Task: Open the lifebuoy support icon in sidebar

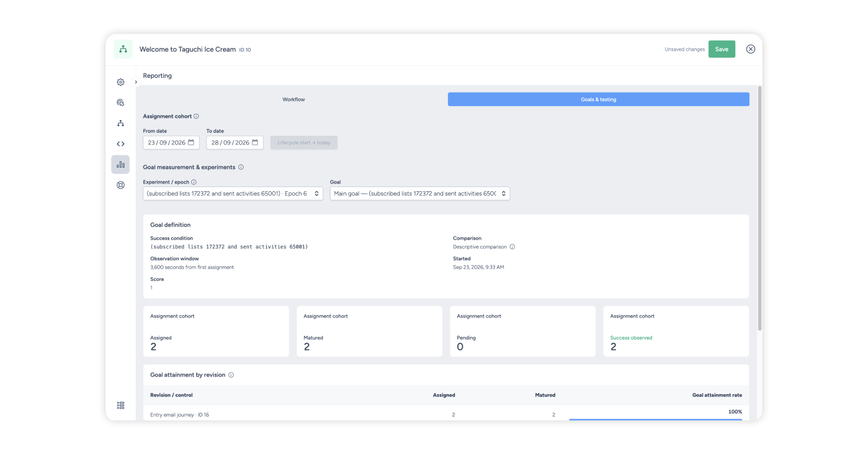Action: (120, 185)
